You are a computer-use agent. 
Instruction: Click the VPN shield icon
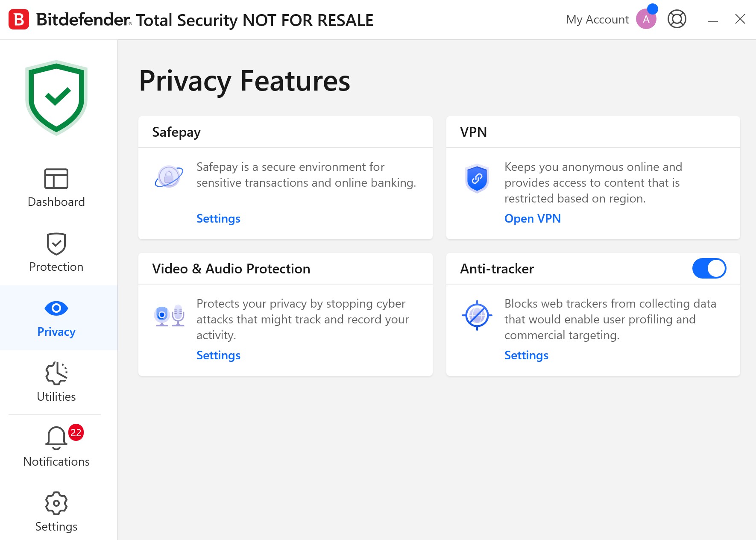(x=477, y=178)
